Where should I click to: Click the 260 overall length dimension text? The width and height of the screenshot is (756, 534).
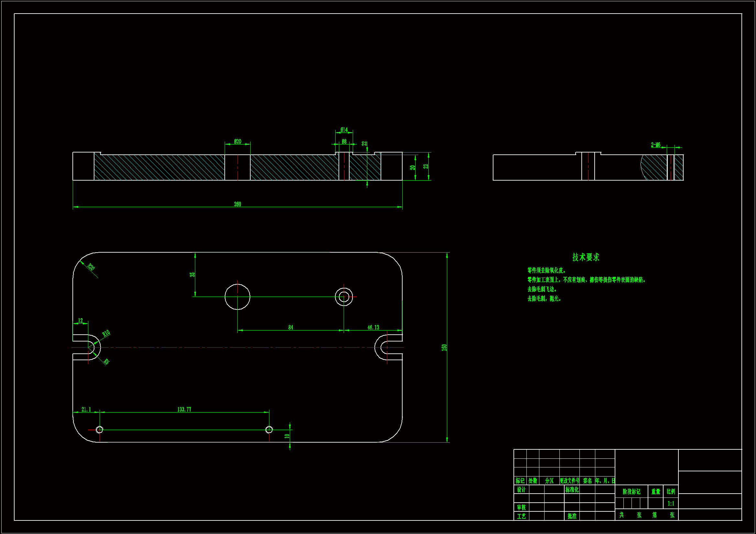(x=237, y=204)
